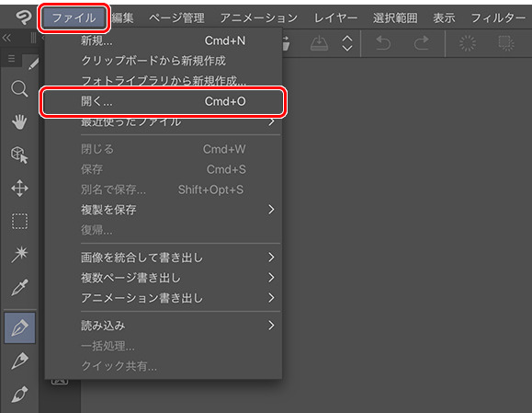The image size is (532, 413).
Task: Open the レイヤー menu
Action: click(x=335, y=17)
